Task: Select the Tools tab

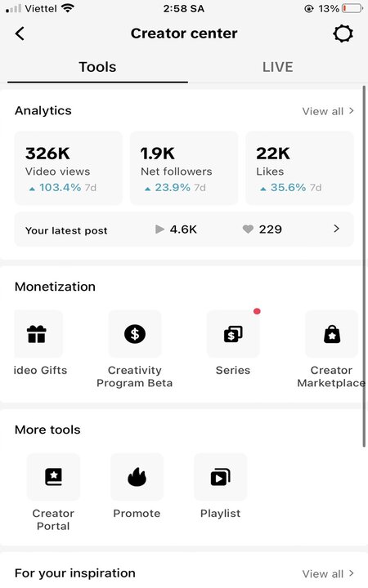Action: (x=97, y=67)
